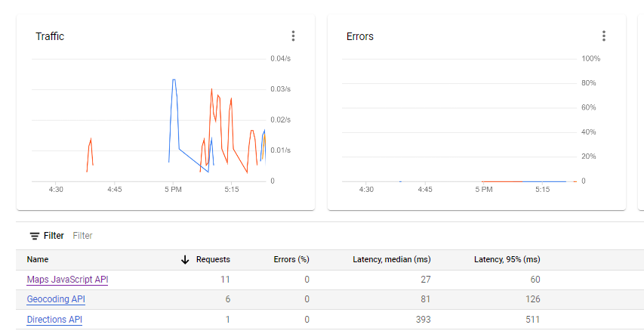Click the 5 PM label in Traffic chart
This screenshot has height=331, width=644.
pyautogui.click(x=173, y=190)
